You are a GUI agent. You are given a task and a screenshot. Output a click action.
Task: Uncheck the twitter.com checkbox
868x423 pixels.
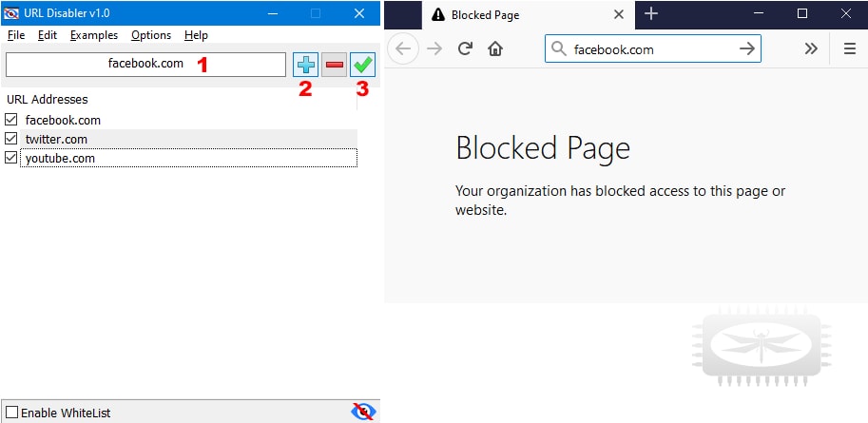[x=10, y=139]
